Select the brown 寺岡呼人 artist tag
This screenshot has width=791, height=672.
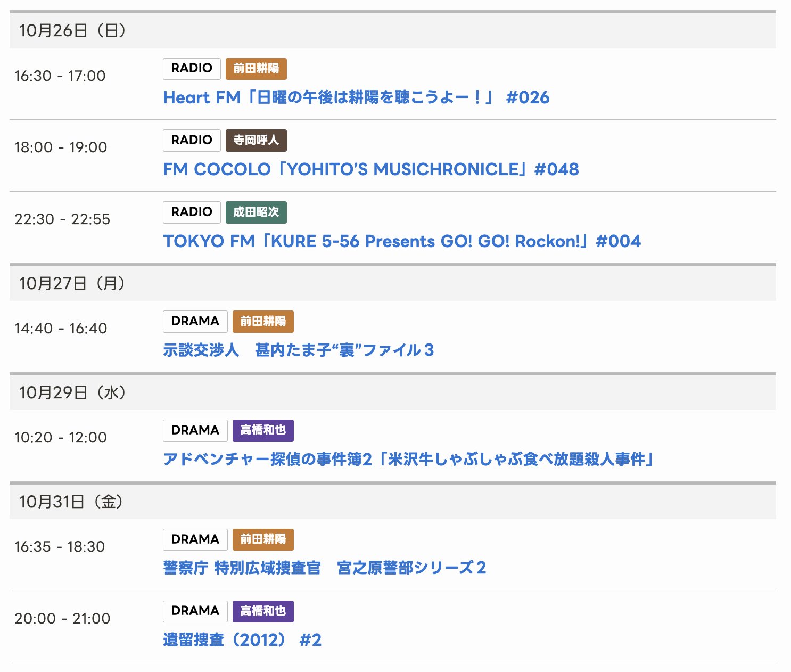(256, 141)
